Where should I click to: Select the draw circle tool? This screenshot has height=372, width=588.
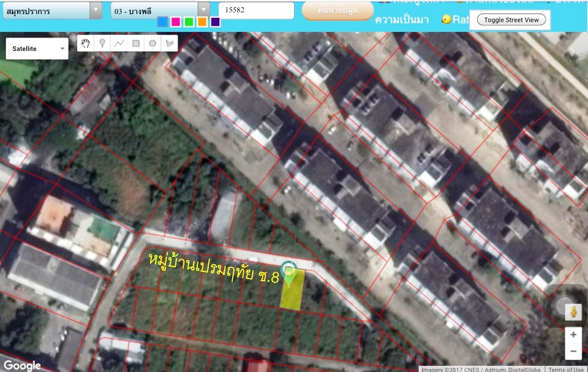(x=153, y=44)
